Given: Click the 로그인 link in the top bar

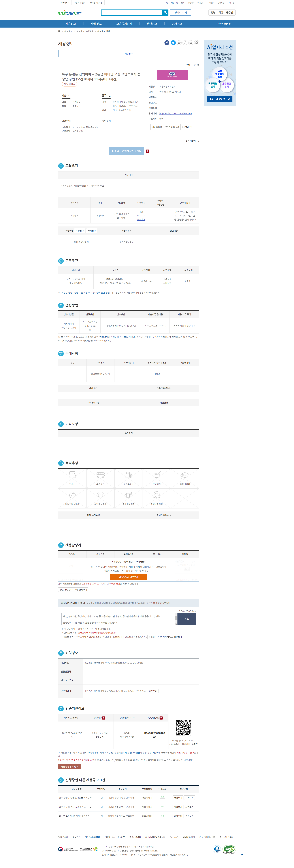Looking at the screenshot, I should [x=165, y=3].
